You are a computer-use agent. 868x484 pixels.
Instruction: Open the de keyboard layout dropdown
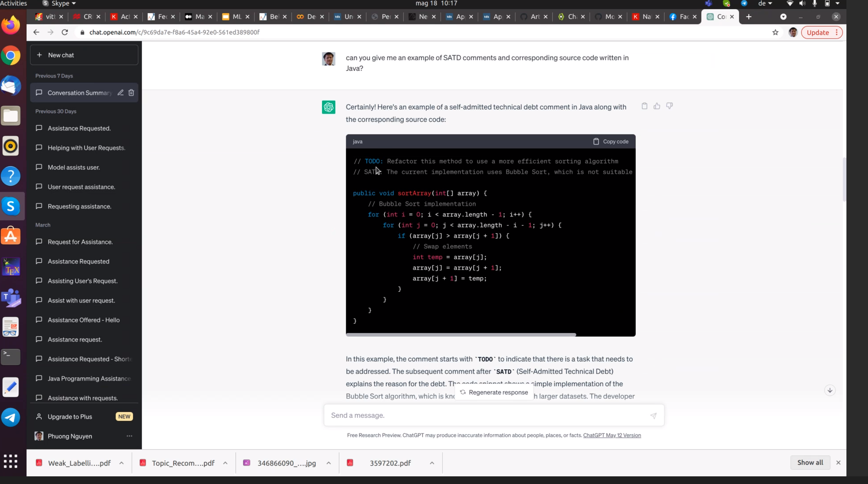point(765,3)
